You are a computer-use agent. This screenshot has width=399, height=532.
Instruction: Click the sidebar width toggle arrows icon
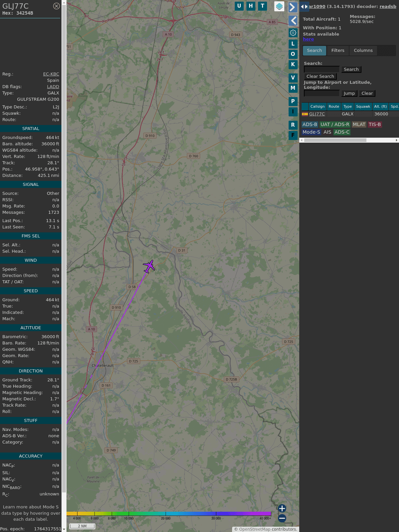point(304,7)
